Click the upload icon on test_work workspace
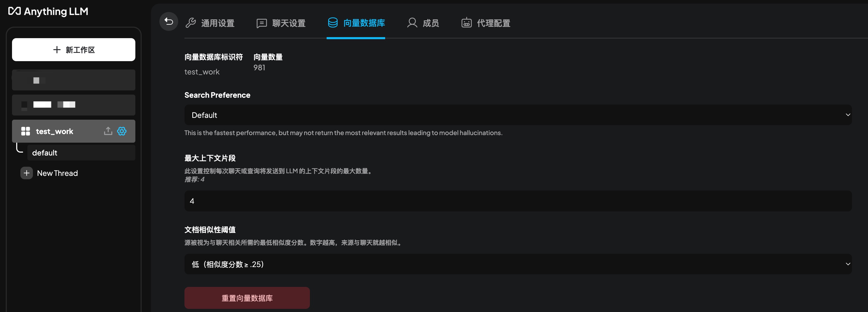The height and width of the screenshot is (312, 868). (108, 131)
